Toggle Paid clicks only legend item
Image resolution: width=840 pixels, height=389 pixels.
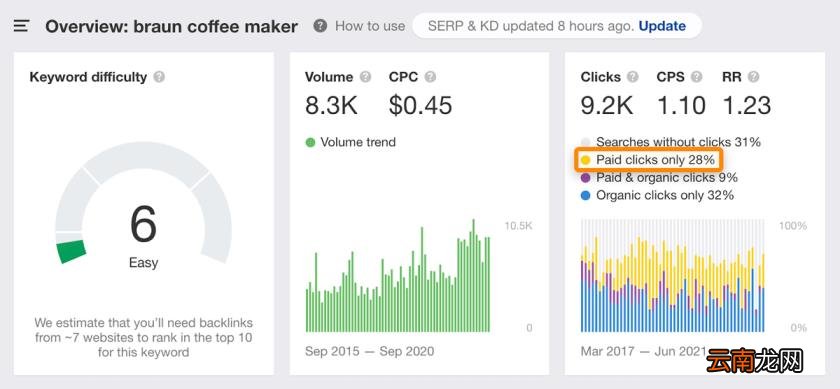click(648, 160)
